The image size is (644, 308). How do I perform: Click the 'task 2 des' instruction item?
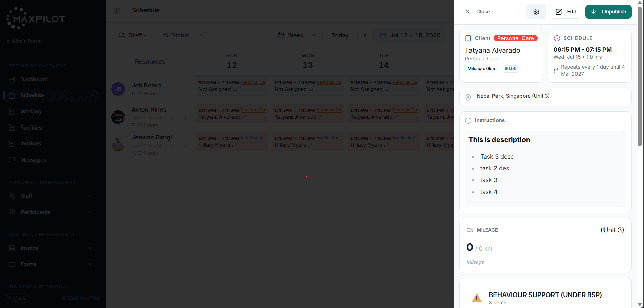(494, 168)
